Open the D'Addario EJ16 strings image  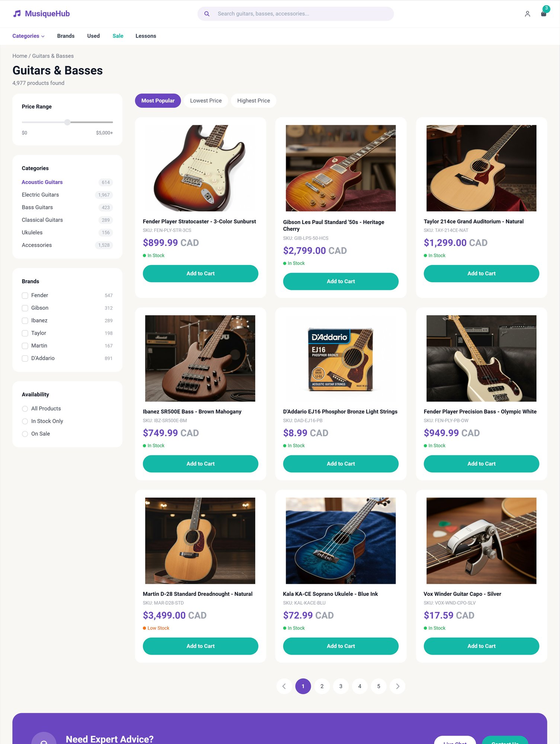pos(341,358)
